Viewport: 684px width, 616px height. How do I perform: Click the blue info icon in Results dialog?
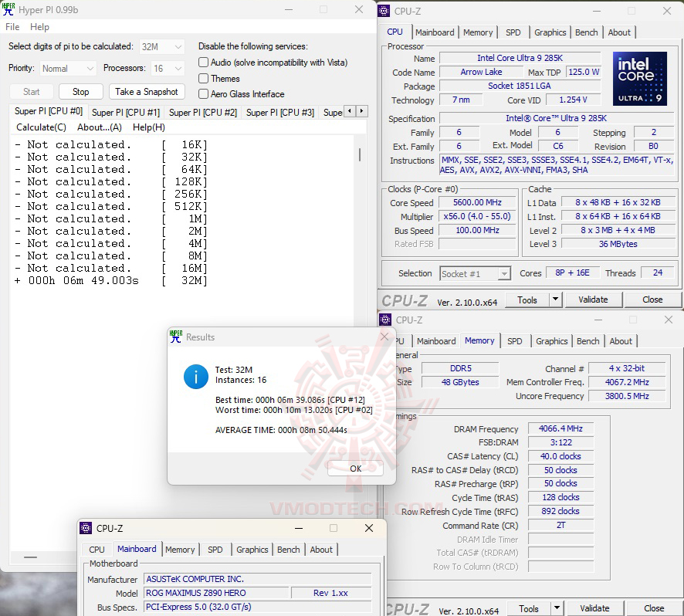point(196,377)
